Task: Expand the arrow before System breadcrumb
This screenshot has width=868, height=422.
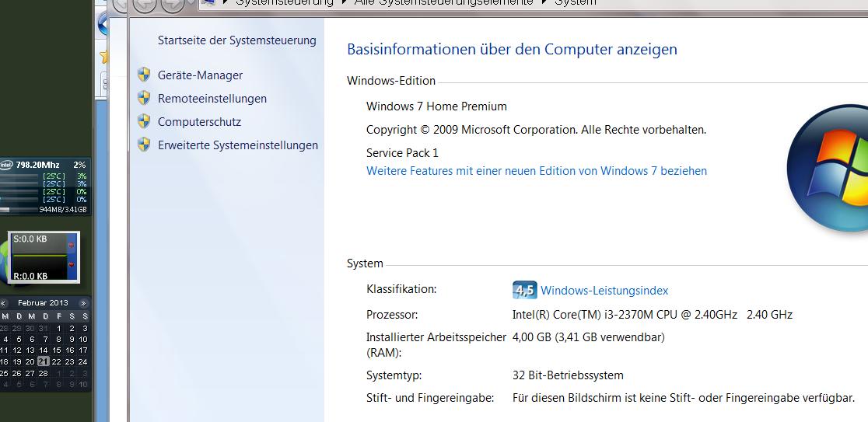Action: click(x=544, y=2)
